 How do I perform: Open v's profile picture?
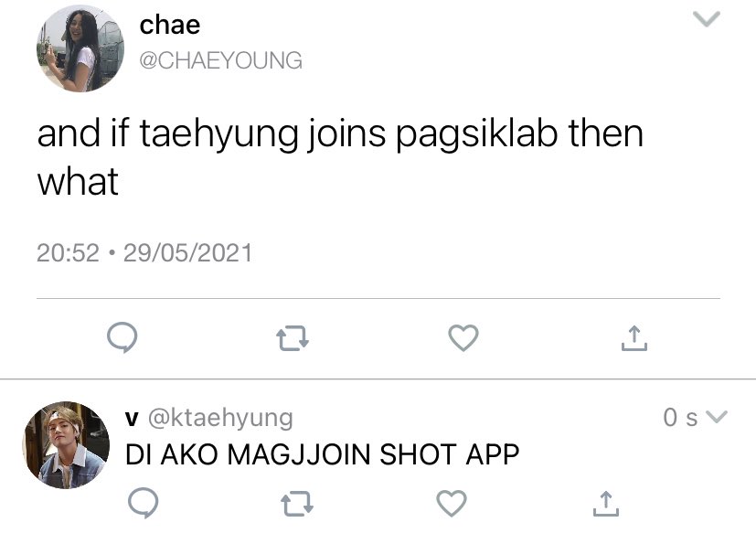click(x=66, y=444)
